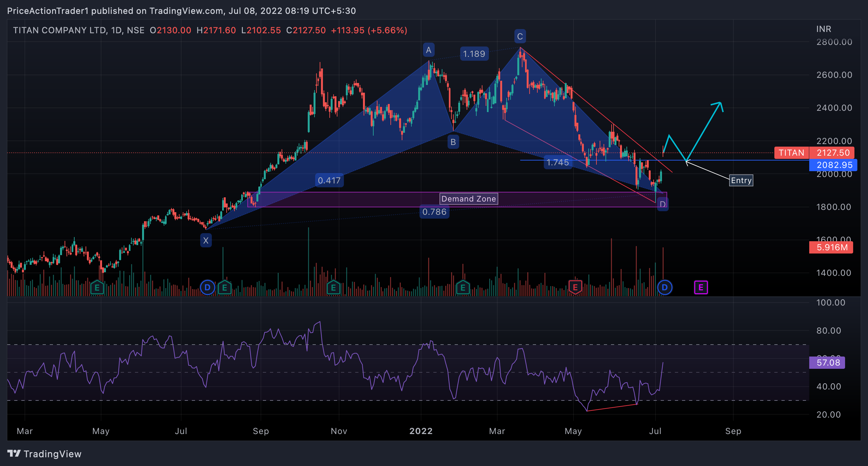This screenshot has height=466, width=868.
Task: Click the INR currency label
Action: tap(823, 29)
